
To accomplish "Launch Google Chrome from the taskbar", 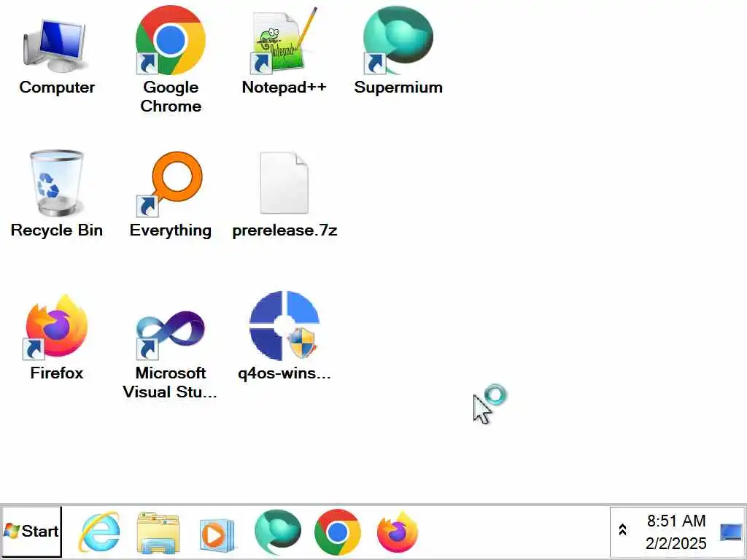I will click(338, 532).
